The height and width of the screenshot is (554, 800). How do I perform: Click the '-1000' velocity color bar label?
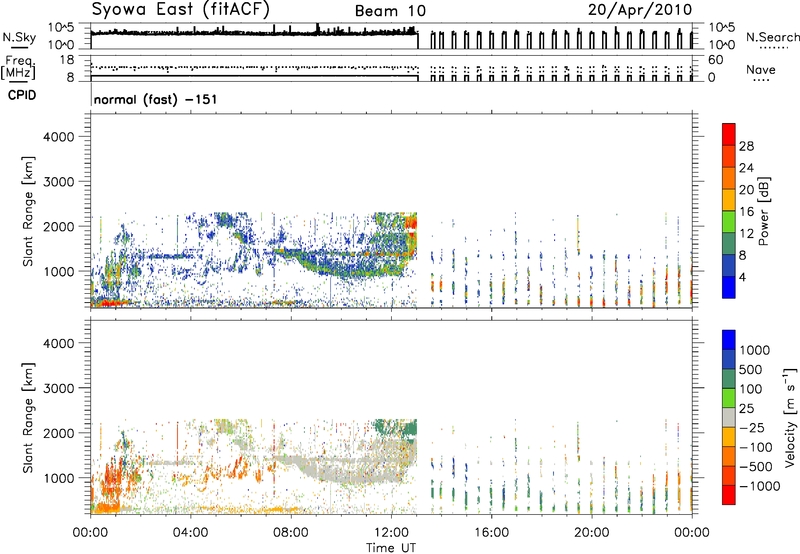[x=760, y=486]
